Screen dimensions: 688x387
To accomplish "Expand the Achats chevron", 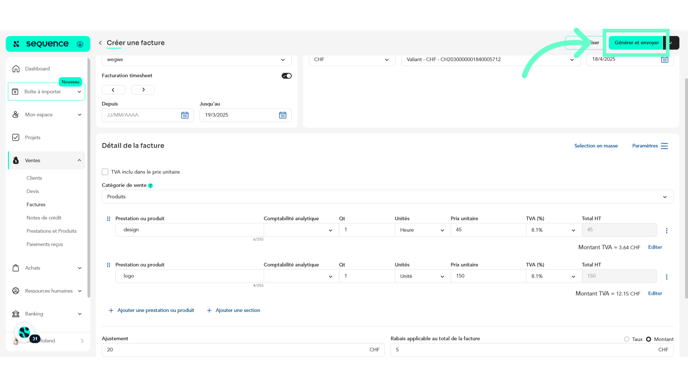I will coord(79,268).
